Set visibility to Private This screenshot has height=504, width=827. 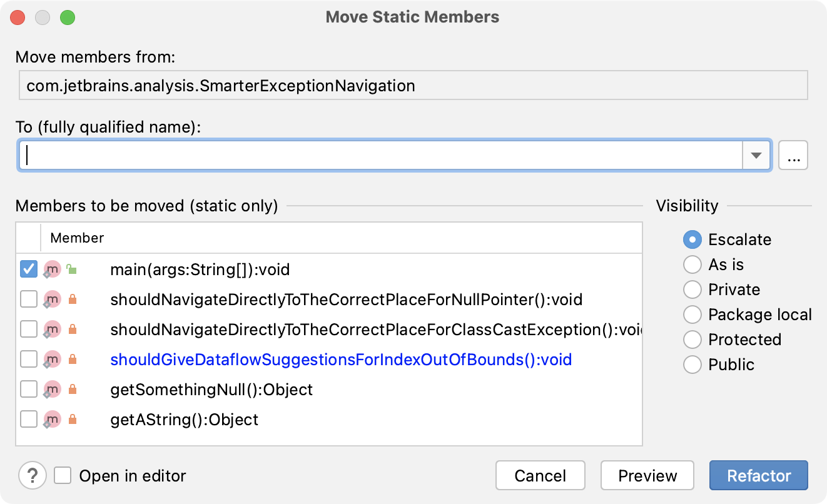coord(692,290)
